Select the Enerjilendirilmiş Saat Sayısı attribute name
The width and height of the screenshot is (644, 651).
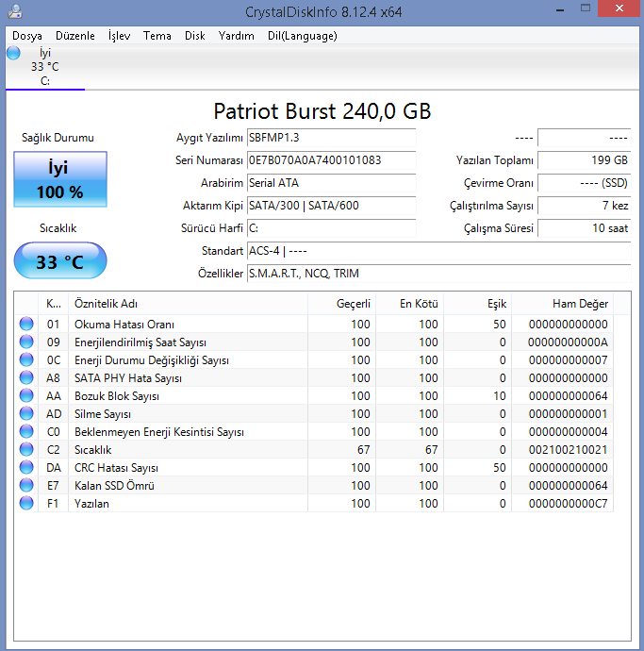(x=140, y=342)
